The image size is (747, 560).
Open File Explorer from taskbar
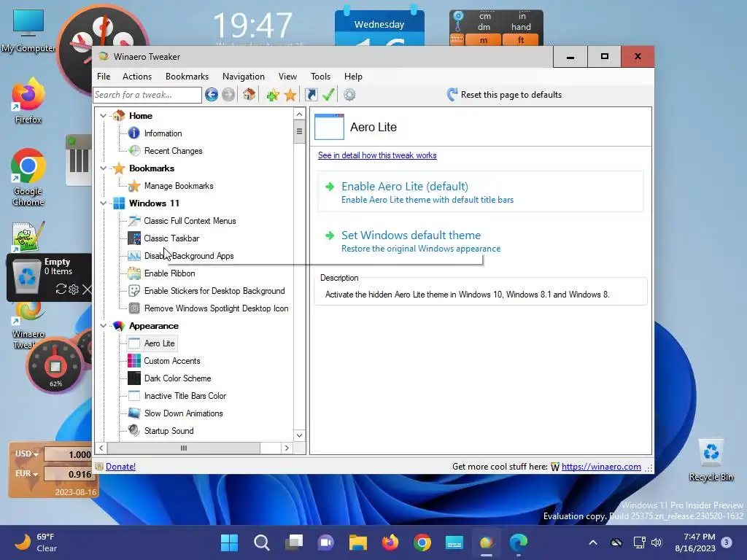(357, 542)
